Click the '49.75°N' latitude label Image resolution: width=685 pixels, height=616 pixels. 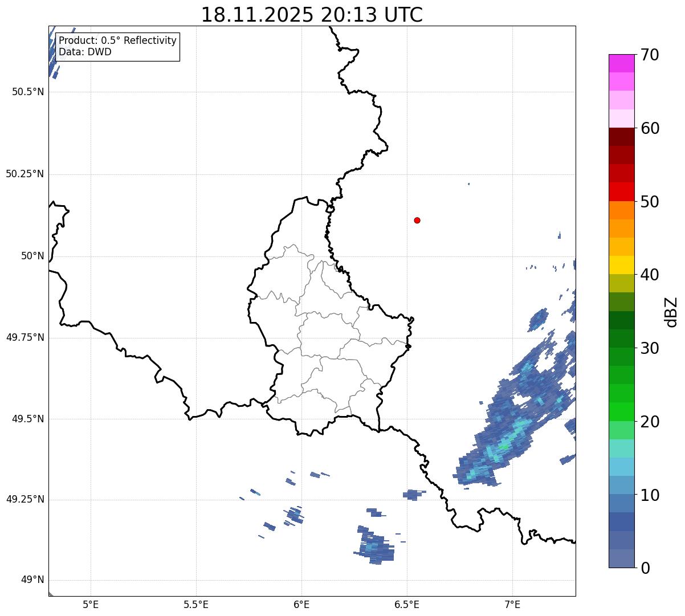[x=25, y=337]
